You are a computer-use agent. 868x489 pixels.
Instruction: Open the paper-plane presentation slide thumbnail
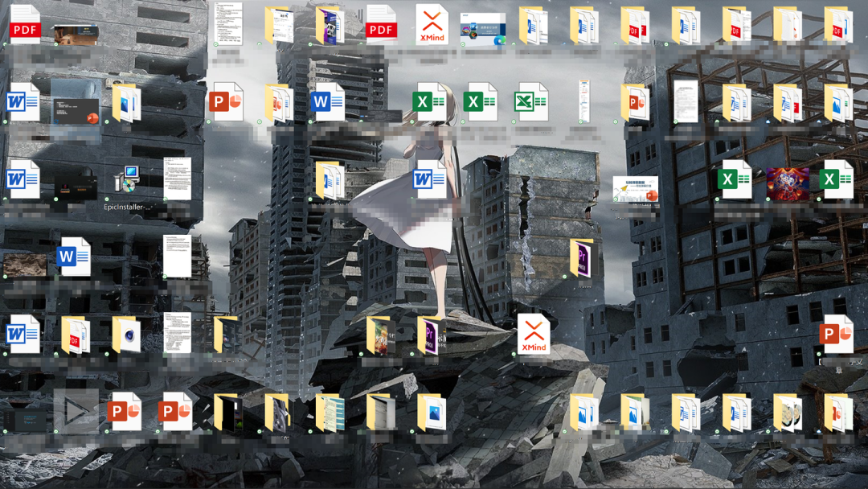(x=636, y=189)
